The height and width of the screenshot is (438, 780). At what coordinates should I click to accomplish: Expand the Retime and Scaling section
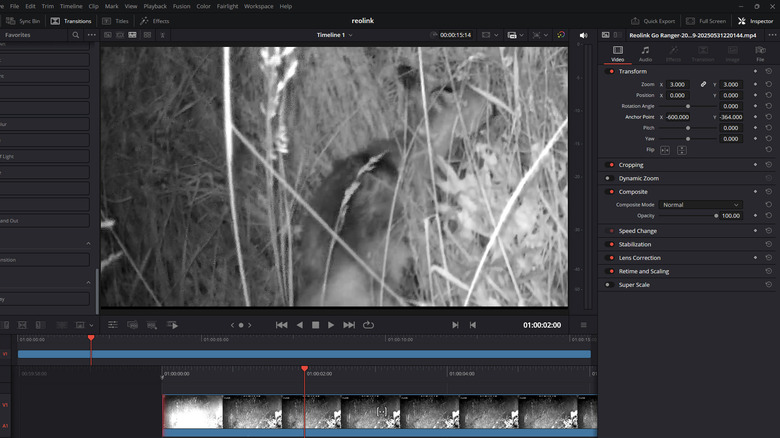pos(644,271)
